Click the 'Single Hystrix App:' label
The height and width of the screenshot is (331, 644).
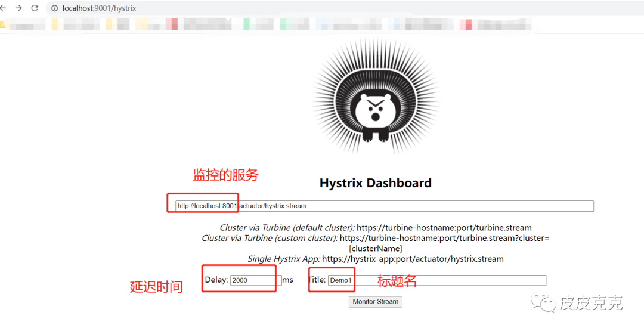point(284,259)
